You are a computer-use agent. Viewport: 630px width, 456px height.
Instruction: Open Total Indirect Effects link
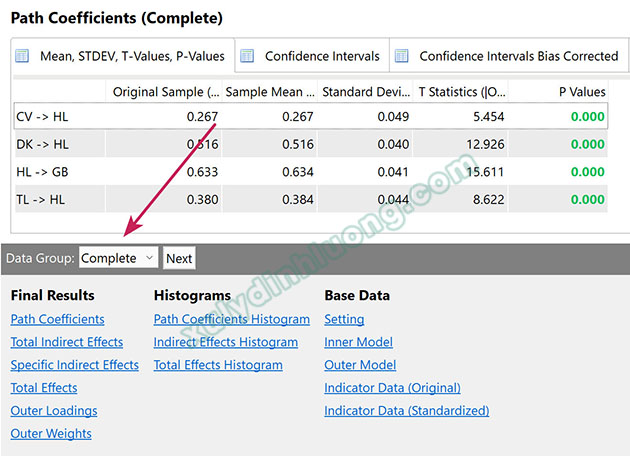point(67,342)
